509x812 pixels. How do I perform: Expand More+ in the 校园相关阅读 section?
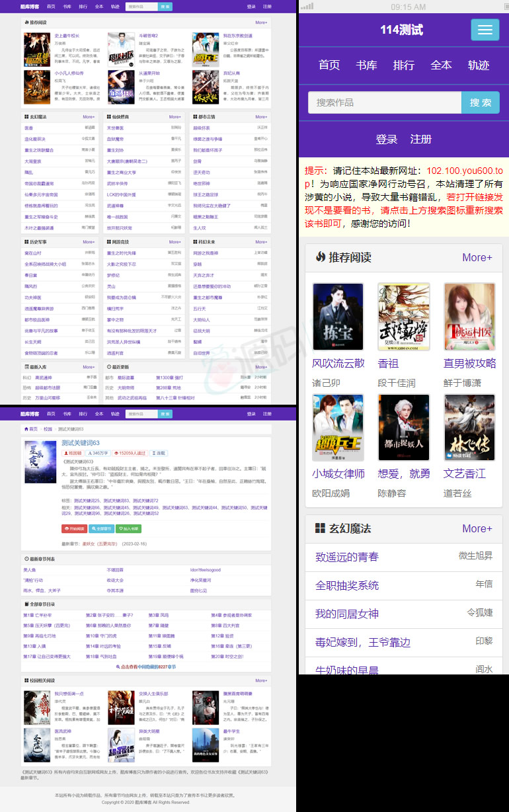pos(261,680)
